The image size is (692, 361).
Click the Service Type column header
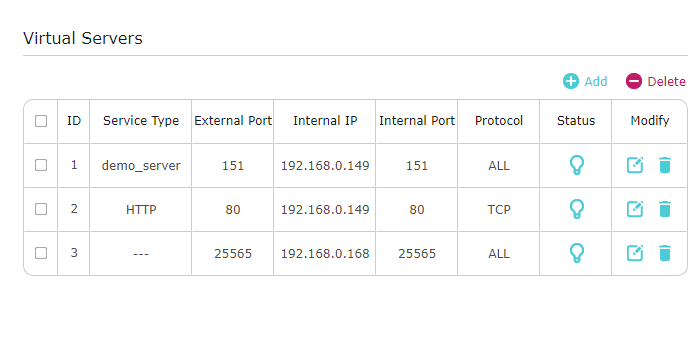point(141,121)
